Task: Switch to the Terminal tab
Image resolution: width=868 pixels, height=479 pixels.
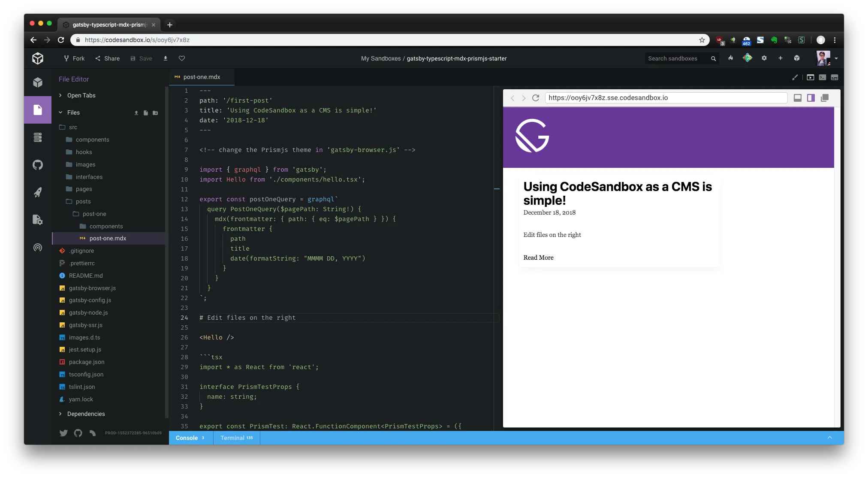Action: 232,437
